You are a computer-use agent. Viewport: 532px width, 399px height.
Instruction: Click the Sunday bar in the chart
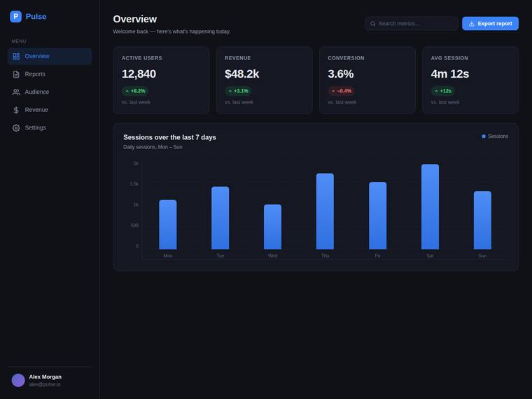[482, 220]
